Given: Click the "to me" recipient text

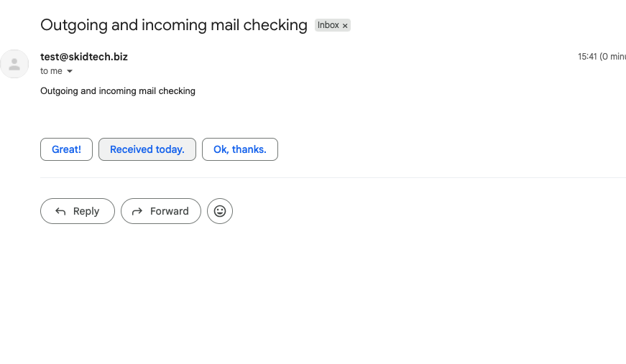Looking at the screenshot, I should point(51,71).
